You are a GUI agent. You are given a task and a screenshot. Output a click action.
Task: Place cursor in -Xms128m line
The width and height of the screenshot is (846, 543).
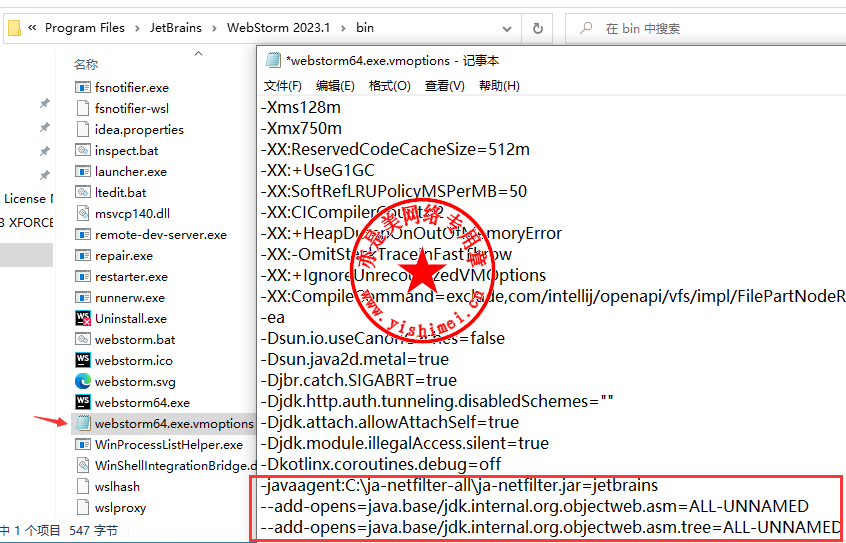coord(301,107)
